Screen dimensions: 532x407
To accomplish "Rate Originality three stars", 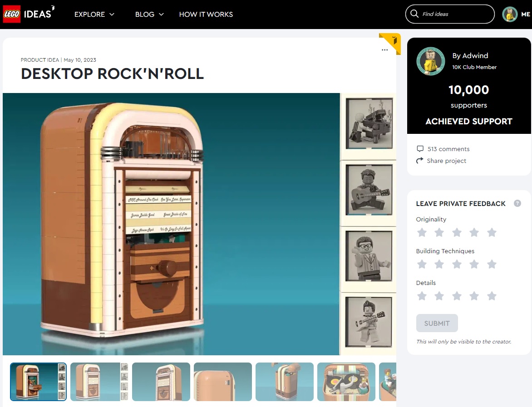I will pyautogui.click(x=457, y=232).
